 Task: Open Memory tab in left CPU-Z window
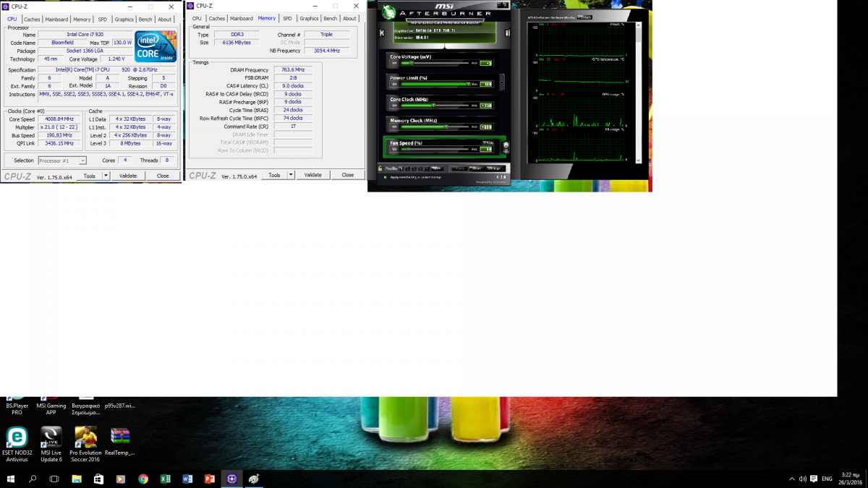coord(82,20)
